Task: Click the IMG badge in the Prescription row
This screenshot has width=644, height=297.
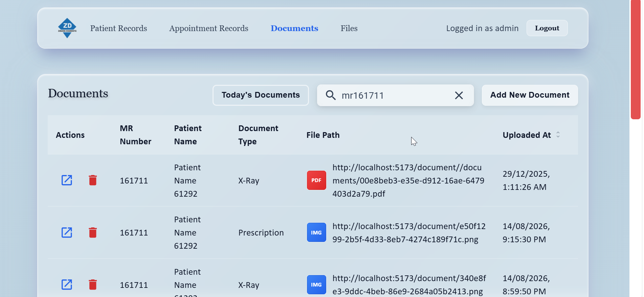Action: tap(316, 232)
